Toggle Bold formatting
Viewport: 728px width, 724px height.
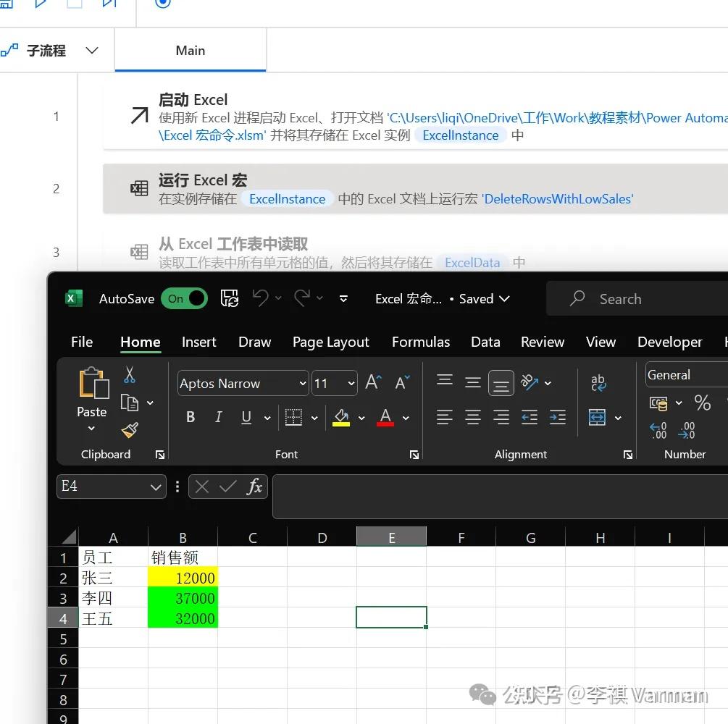pyautogui.click(x=191, y=417)
